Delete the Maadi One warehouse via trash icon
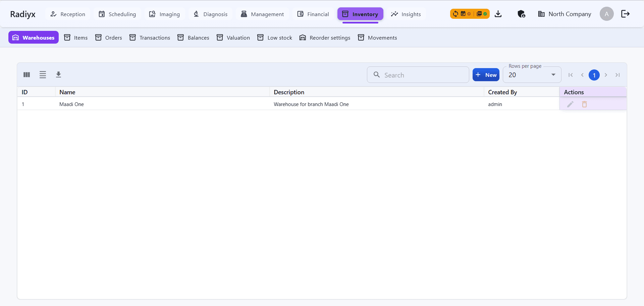644x306 pixels. [584, 104]
